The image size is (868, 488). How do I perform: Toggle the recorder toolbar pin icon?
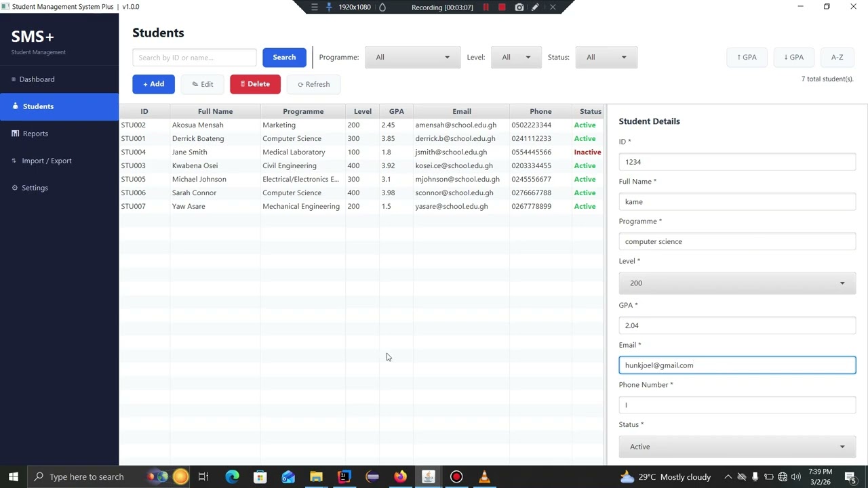330,7
